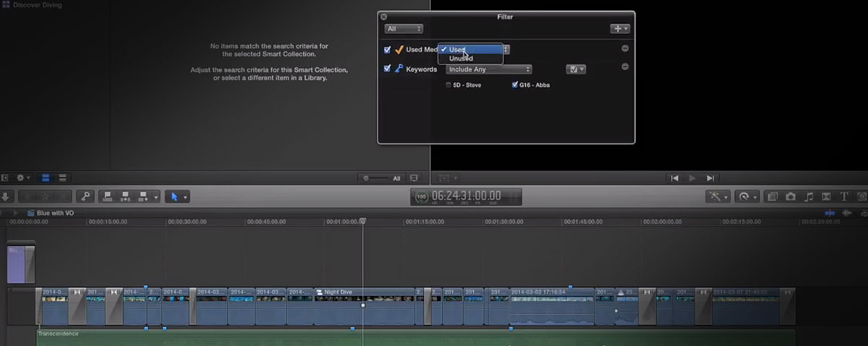Open the Import Media arrow button
Viewport: 868px width, 346px height.
coord(6,196)
